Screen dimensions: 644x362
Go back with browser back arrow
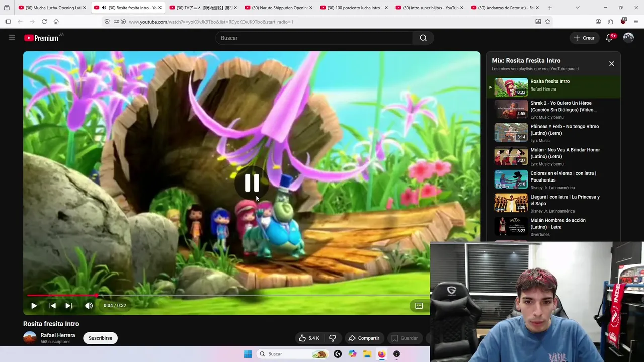coord(20,22)
